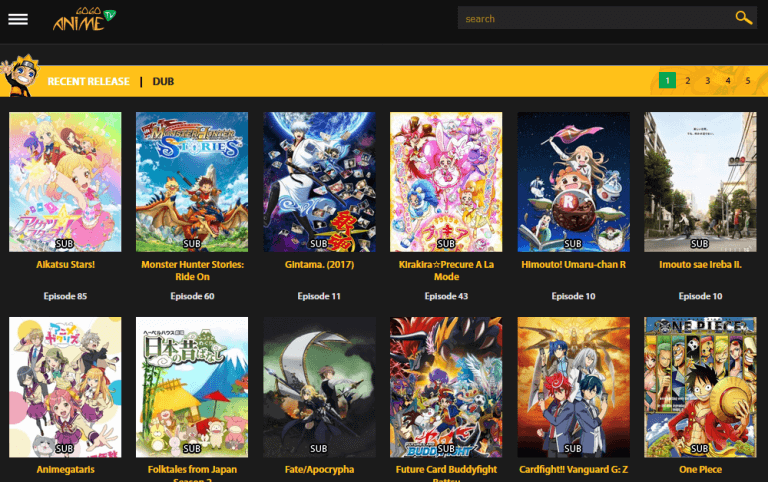Click Episode 11 under Gintama
The image size is (768, 482).
pos(319,296)
